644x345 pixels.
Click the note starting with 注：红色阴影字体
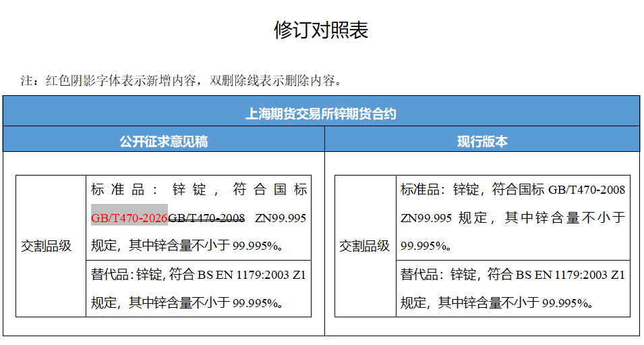coord(181,80)
